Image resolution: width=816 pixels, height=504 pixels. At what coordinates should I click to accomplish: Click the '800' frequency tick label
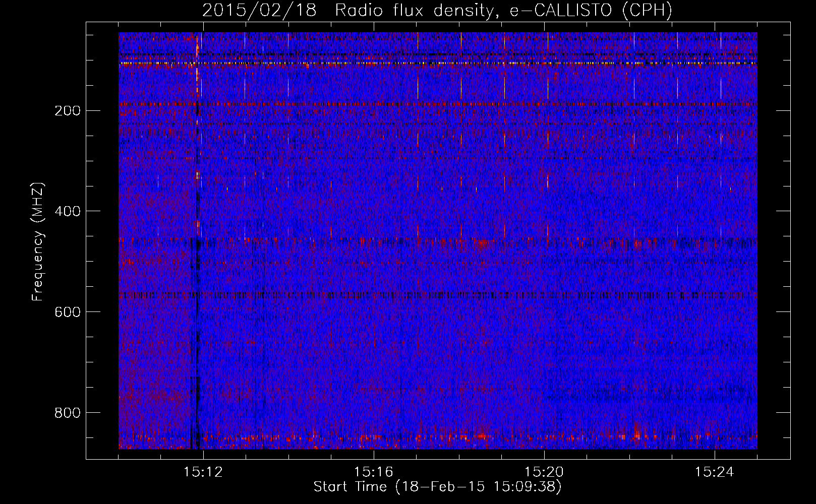click(67, 413)
